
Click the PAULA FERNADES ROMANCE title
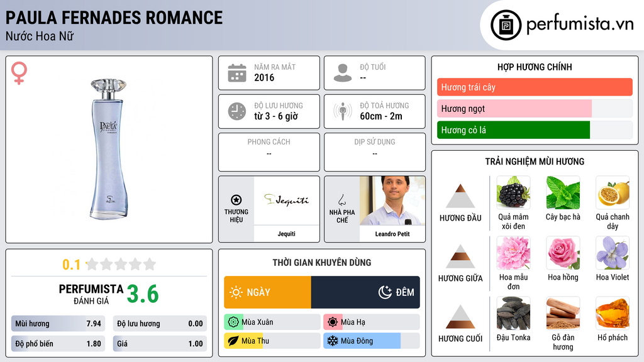114,18
